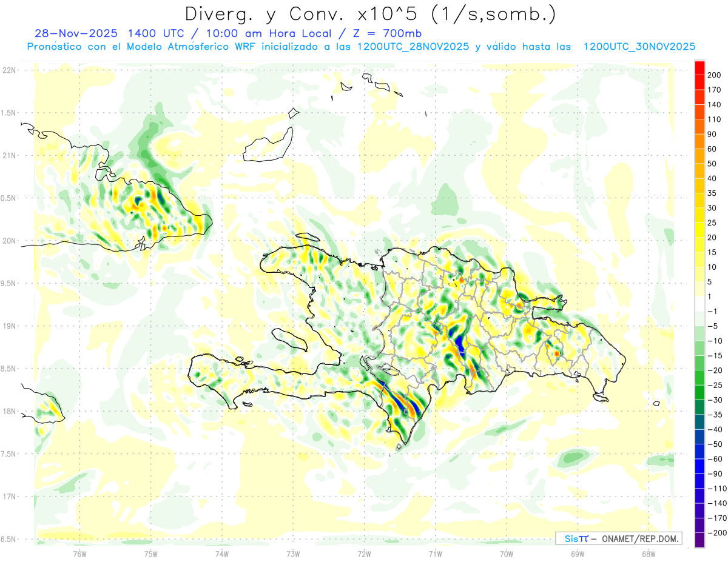This screenshot has width=728, height=562.
Task: Click the '70W' longitude label
Action: [507, 553]
